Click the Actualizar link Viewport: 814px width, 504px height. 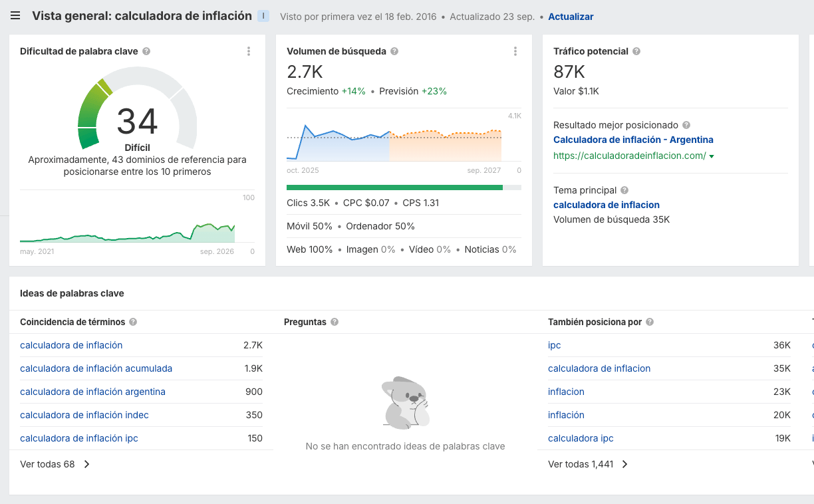[x=571, y=17]
